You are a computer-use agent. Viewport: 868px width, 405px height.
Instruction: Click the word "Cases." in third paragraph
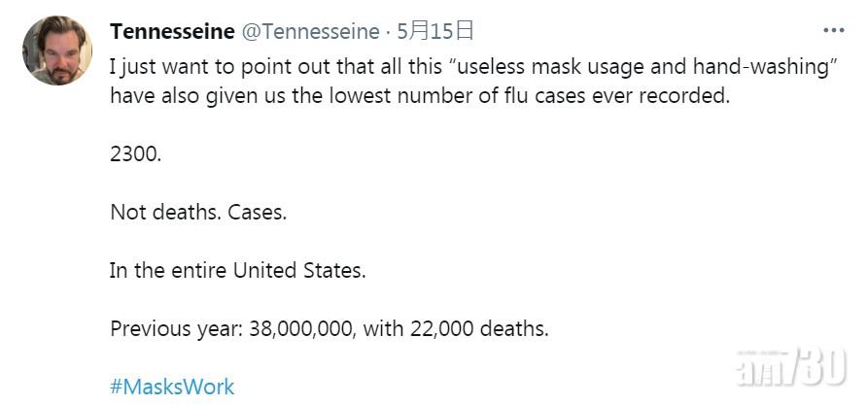tap(258, 212)
